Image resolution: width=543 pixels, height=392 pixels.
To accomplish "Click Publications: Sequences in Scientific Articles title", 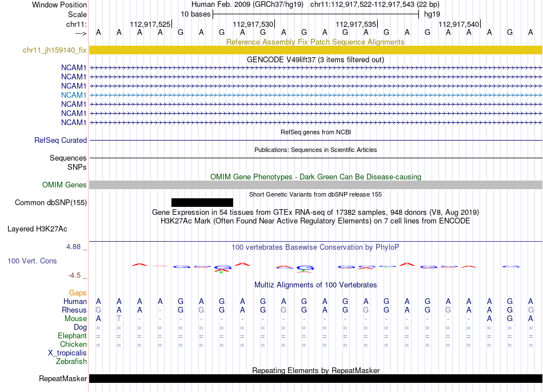I will [316, 150].
